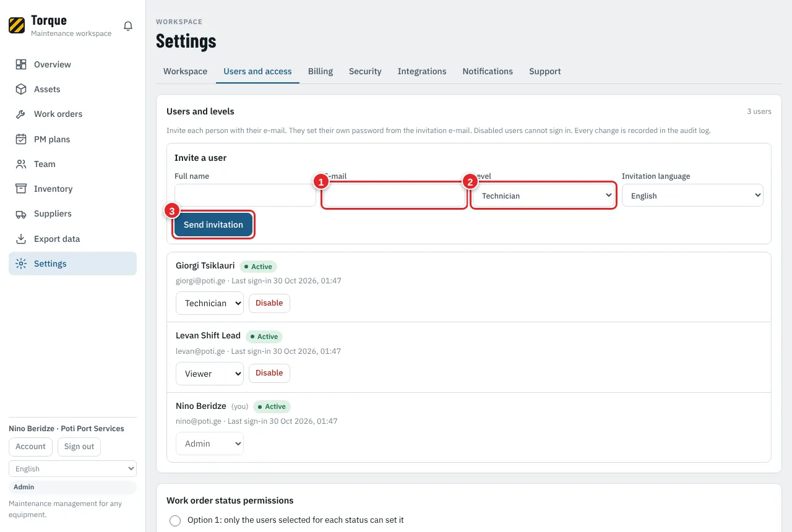Open sidebar English language dropdown
792x532 pixels.
[72, 469]
